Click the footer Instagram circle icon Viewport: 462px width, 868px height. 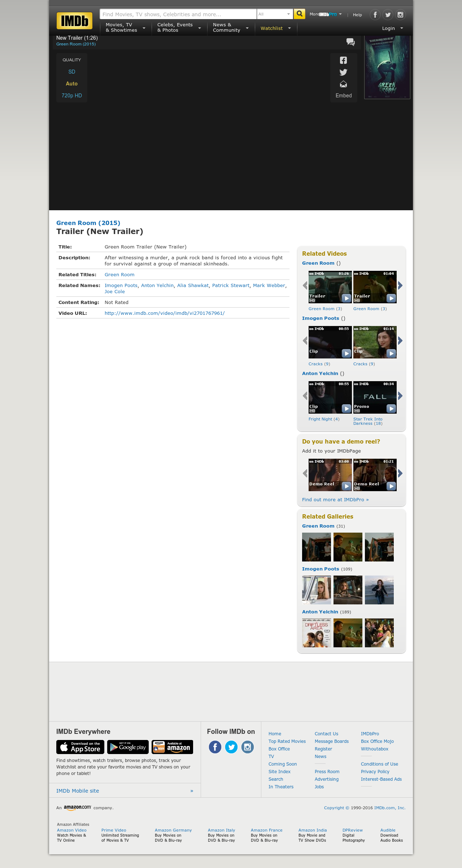pyautogui.click(x=248, y=747)
